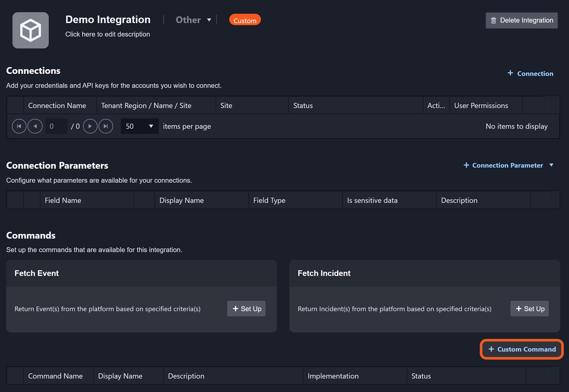Set up the Fetch Incident command
569x392 pixels.
point(529,309)
